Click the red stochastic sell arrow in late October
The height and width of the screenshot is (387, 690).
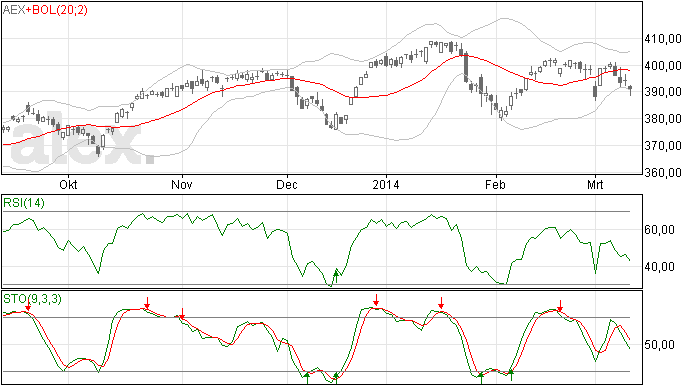tap(147, 303)
